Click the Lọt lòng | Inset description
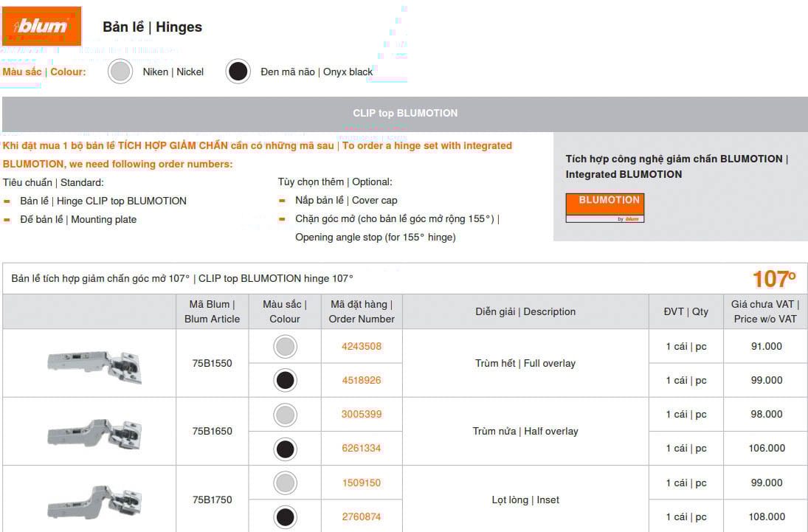 point(525,500)
